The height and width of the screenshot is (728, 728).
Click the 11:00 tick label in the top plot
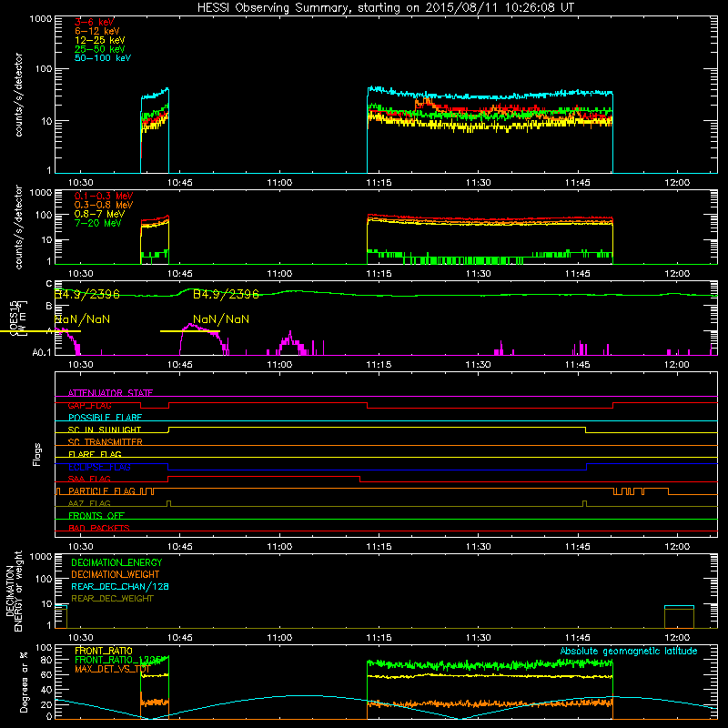click(279, 183)
